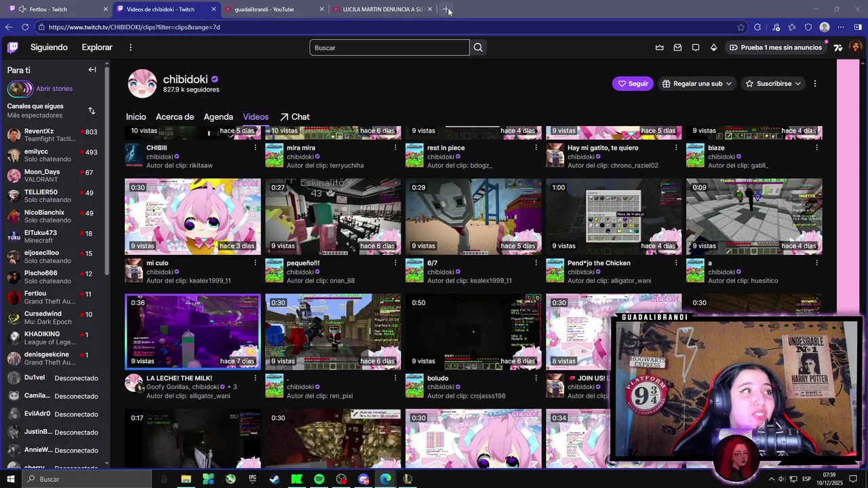
Task: Open options for the blaze clip
Action: (816, 148)
